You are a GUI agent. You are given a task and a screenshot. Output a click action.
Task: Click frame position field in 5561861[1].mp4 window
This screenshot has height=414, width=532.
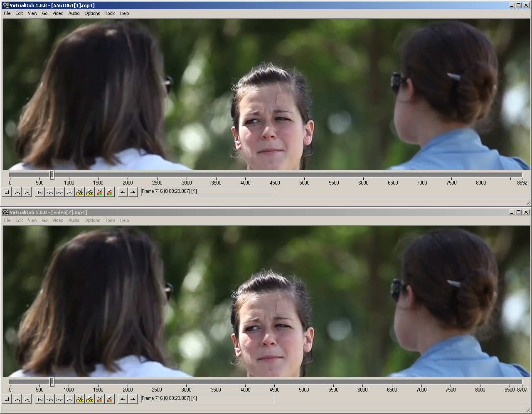coord(207,192)
